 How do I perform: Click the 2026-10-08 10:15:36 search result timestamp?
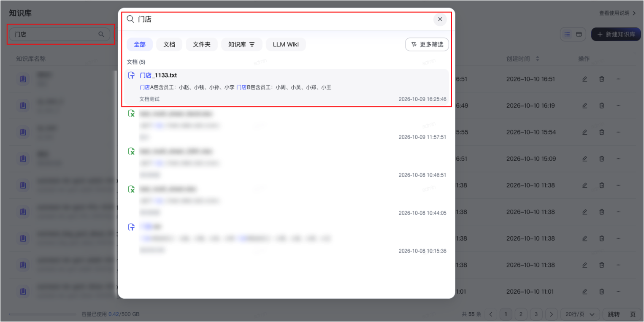coord(422,251)
